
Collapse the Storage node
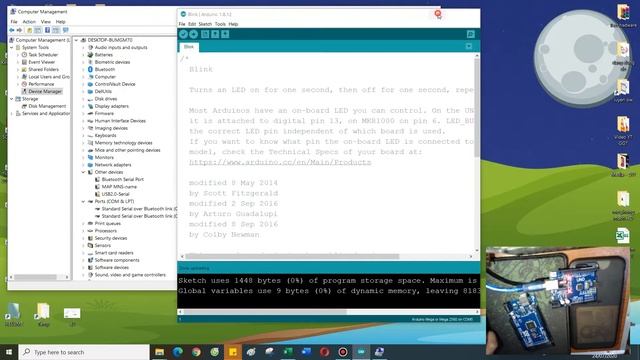point(12,99)
